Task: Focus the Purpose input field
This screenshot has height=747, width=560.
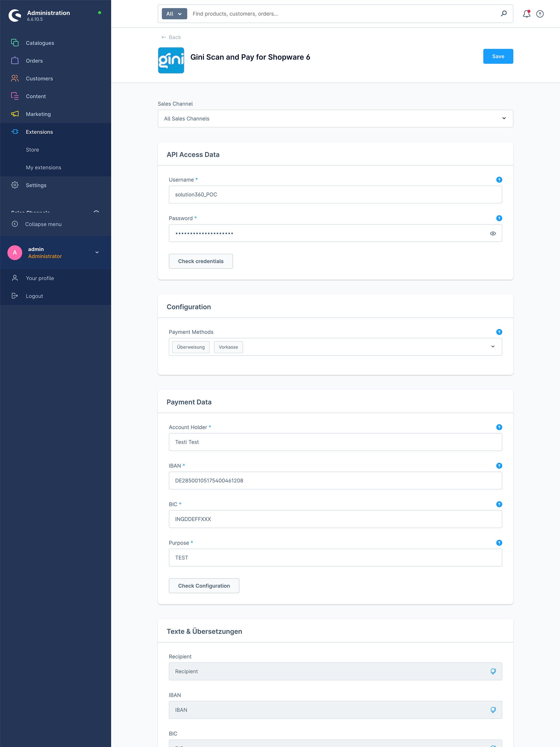Action: point(335,558)
